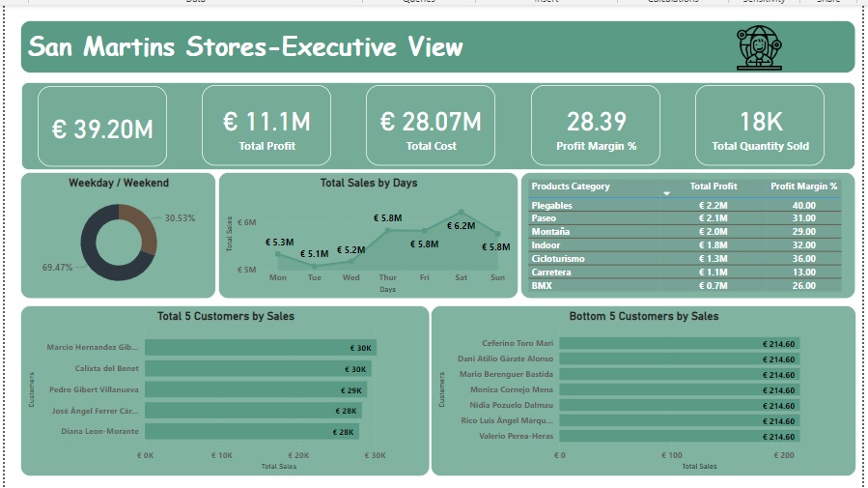
Task: Click Calista del Benet sales bar
Action: point(258,369)
